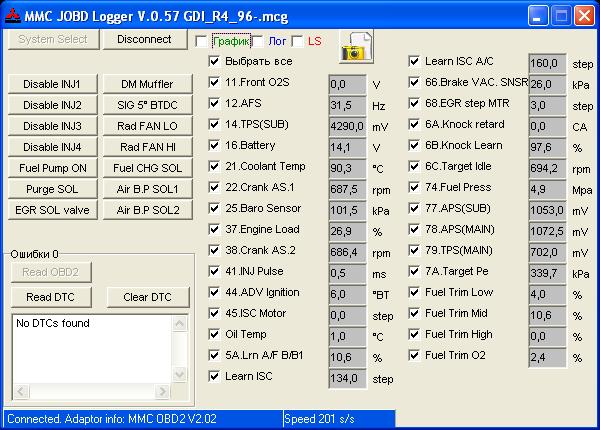Toggle 21.Coolant Temp checkbox
This screenshot has height=430, width=600.
(x=214, y=166)
